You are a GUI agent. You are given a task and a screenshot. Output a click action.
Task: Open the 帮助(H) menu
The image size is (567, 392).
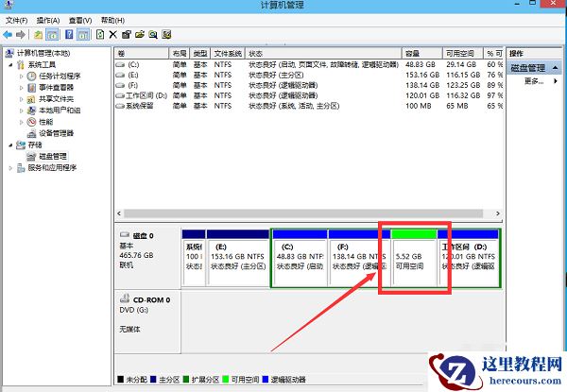click(112, 20)
